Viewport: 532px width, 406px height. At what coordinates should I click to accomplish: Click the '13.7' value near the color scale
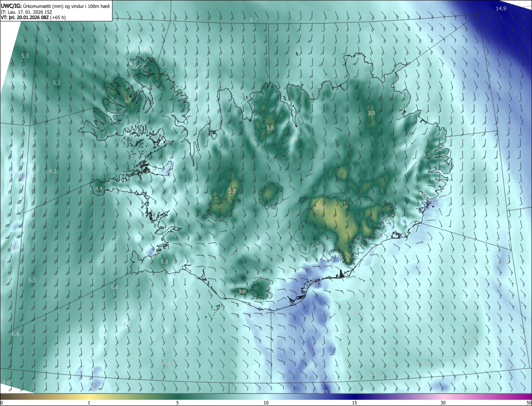click(x=328, y=392)
